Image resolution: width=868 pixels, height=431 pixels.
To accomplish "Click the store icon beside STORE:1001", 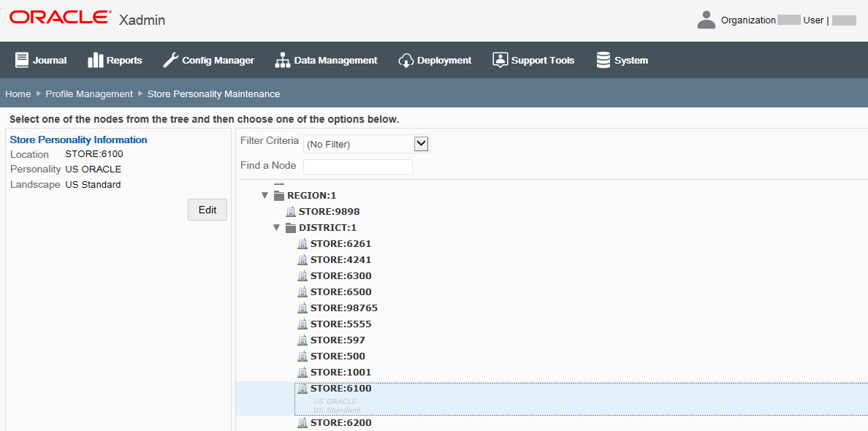I will [302, 372].
